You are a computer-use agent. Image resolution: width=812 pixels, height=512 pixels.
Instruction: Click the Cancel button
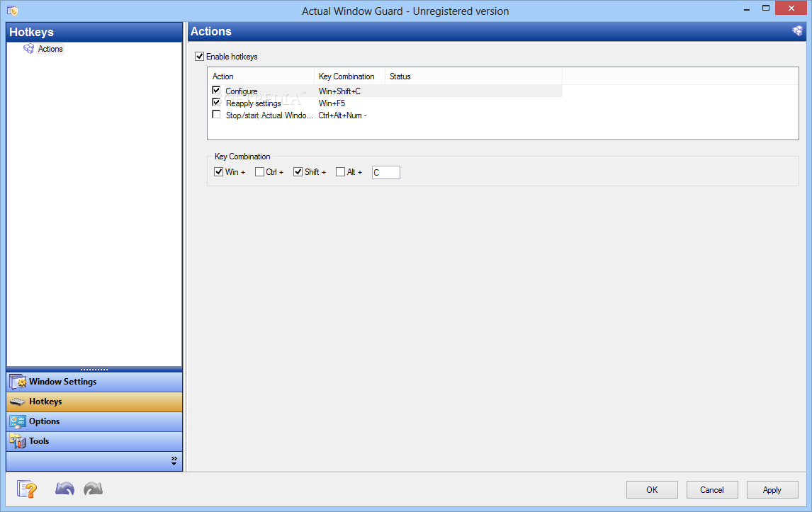pos(712,490)
